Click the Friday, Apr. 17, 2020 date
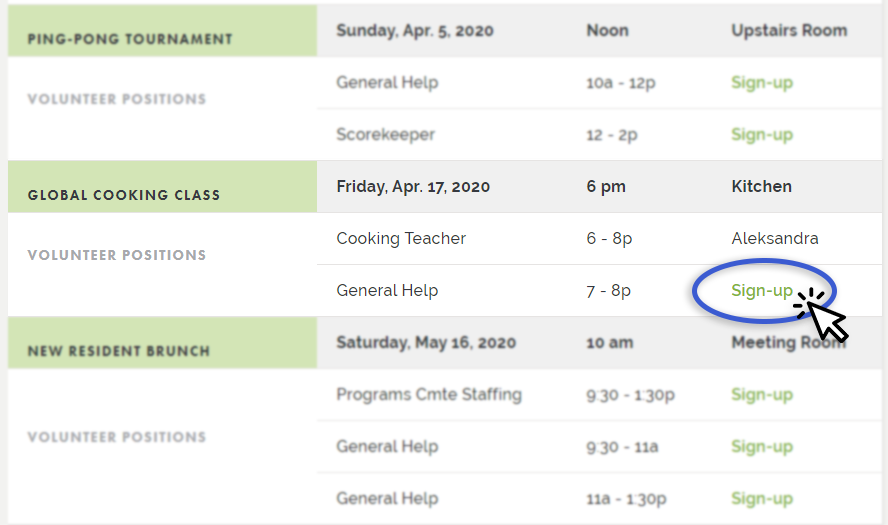 tap(413, 187)
